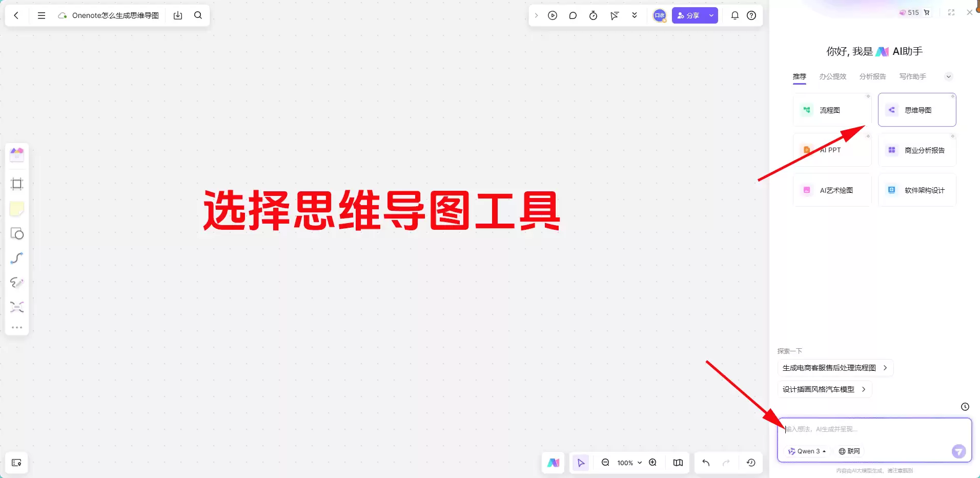Image resolution: width=980 pixels, height=478 pixels.
Task: Switch to the 办公提效 tab
Action: click(x=833, y=76)
